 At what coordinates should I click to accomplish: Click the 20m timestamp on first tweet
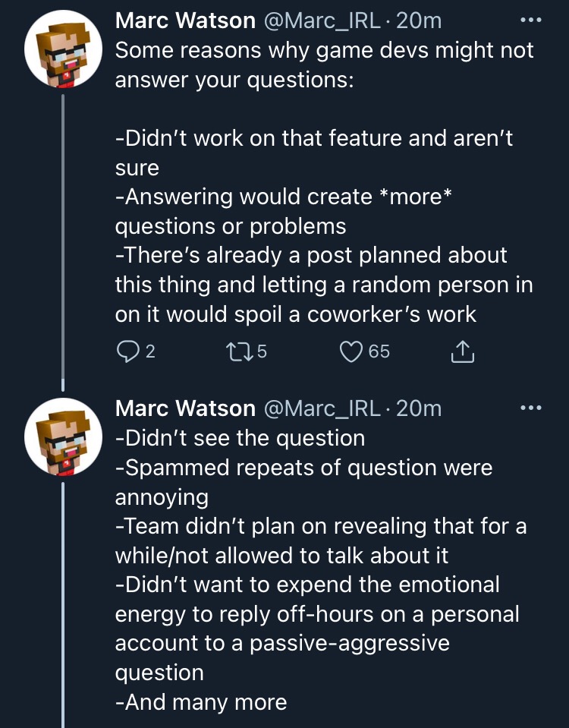[419, 21]
